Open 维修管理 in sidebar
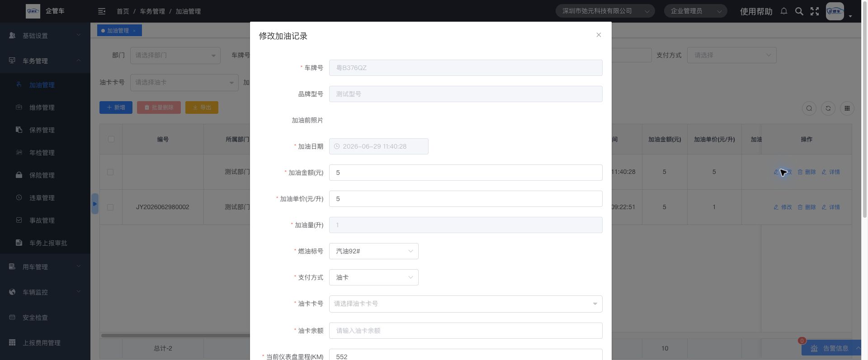The width and height of the screenshot is (868, 360). (x=45, y=108)
